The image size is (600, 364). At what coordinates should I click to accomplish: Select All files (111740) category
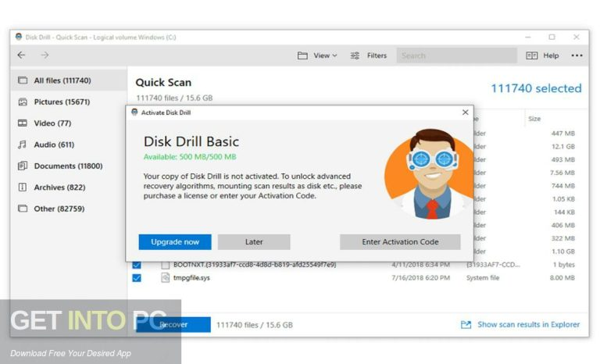(69, 80)
